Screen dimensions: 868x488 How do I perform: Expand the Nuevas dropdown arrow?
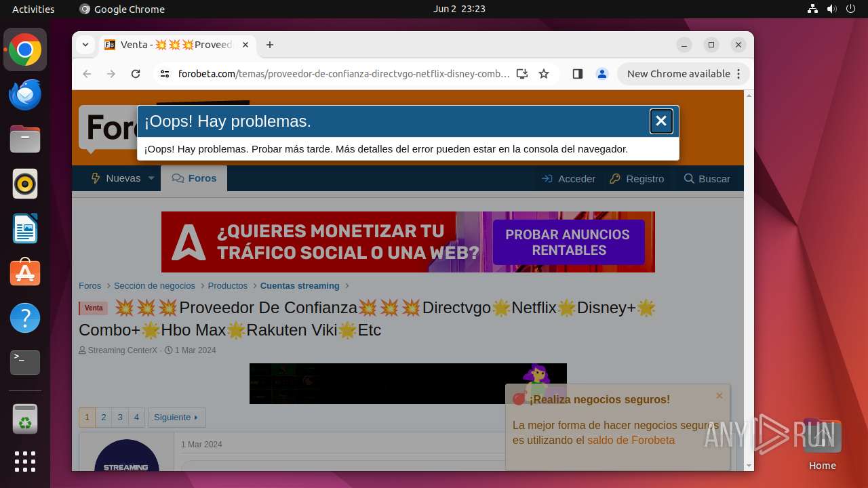pos(151,178)
